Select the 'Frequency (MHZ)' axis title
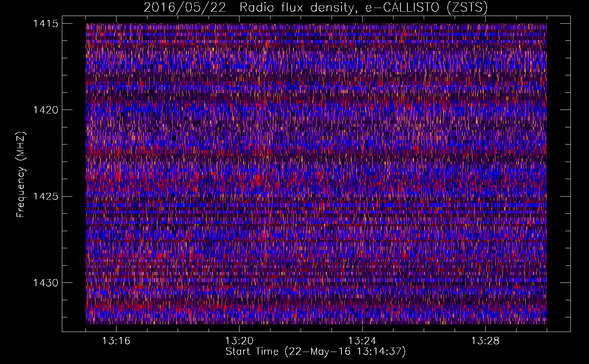The image size is (589, 364). click(21, 174)
